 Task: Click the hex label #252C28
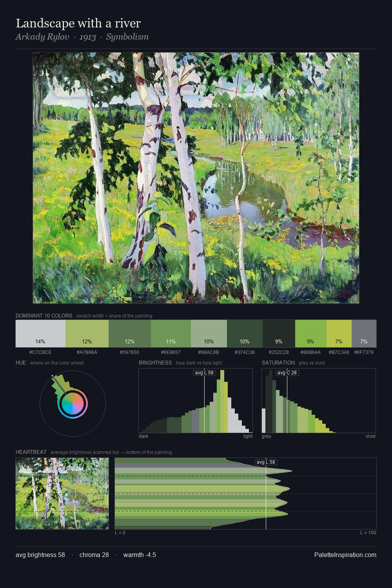pyautogui.click(x=279, y=352)
